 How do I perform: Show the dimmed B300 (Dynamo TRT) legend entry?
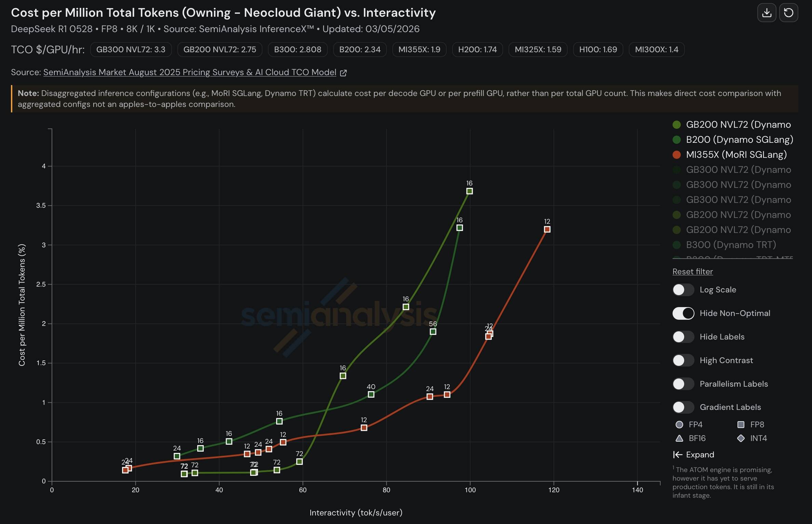(731, 245)
